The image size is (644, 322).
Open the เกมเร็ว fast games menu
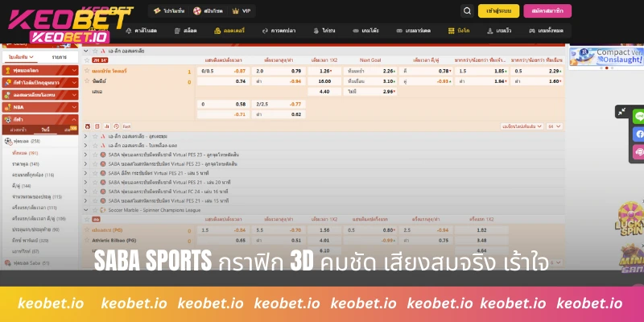pyautogui.click(x=499, y=31)
